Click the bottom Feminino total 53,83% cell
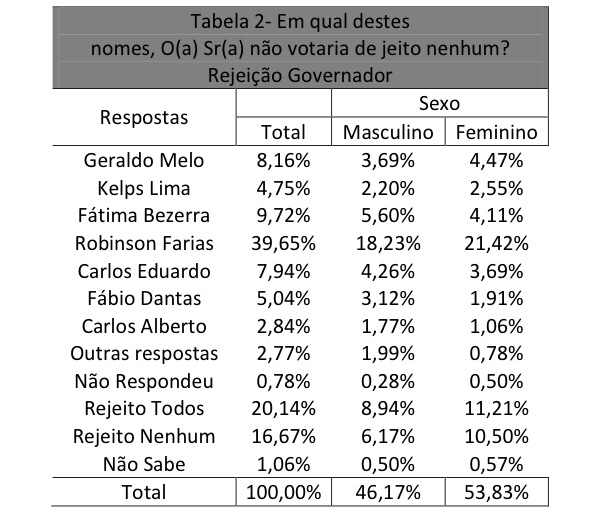The image size is (594, 509). click(x=497, y=492)
